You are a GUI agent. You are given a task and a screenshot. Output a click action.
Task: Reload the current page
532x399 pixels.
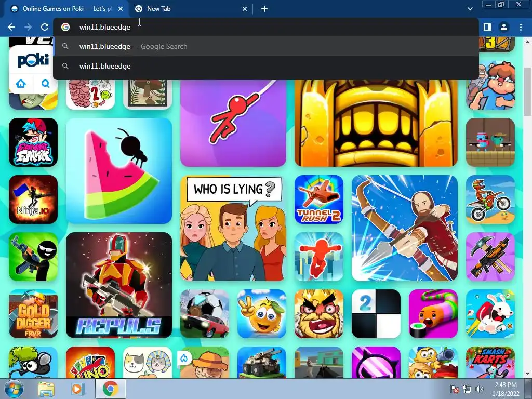(45, 27)
